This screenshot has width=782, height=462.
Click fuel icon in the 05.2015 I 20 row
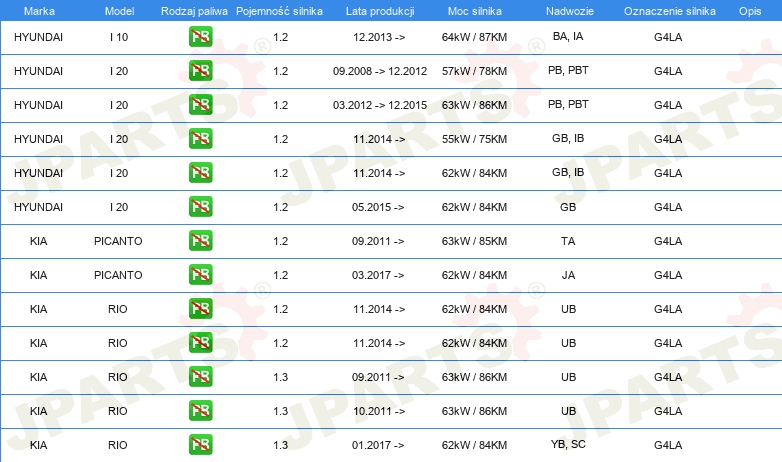[200, 207]
